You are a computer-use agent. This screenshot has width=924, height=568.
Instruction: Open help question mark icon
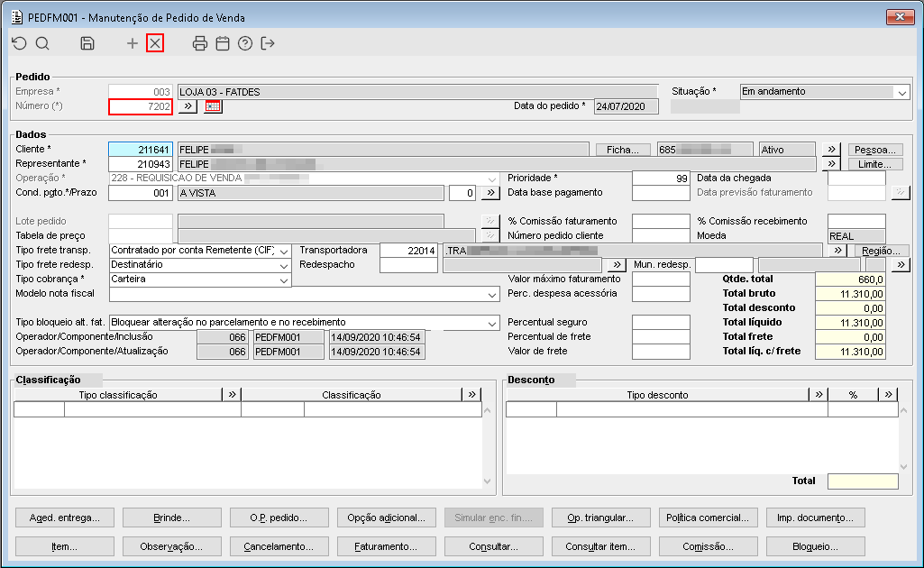point(245,43)
